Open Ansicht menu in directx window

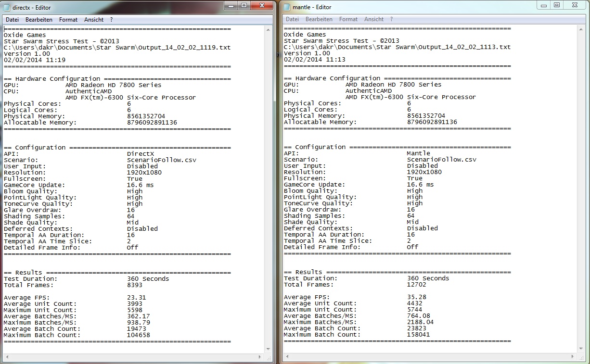pyautogui.click(x=94, y=20)
